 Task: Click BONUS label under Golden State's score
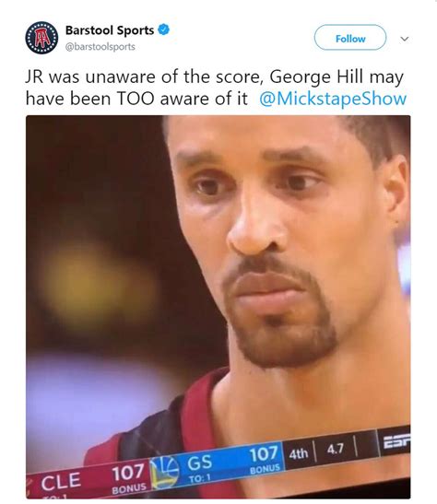coord(265,469)
